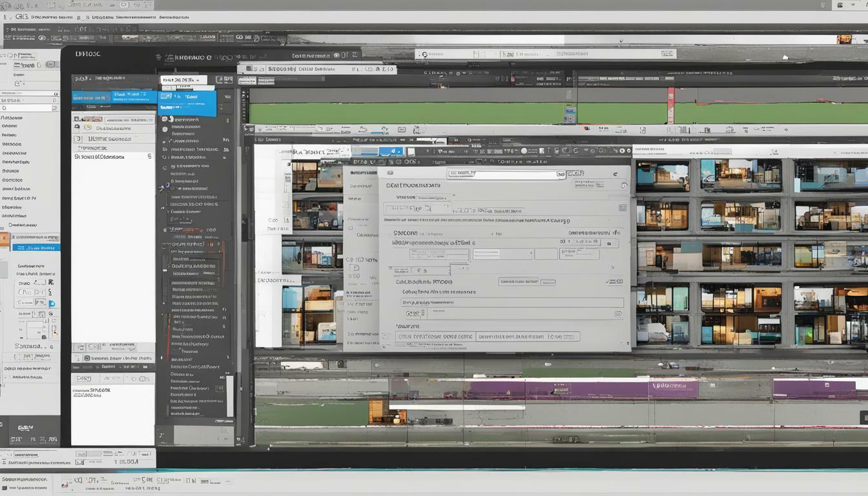Viewport: 868px width, 496px height.
Task: Click the red marker on the green track strip
Action: point(670,105)
